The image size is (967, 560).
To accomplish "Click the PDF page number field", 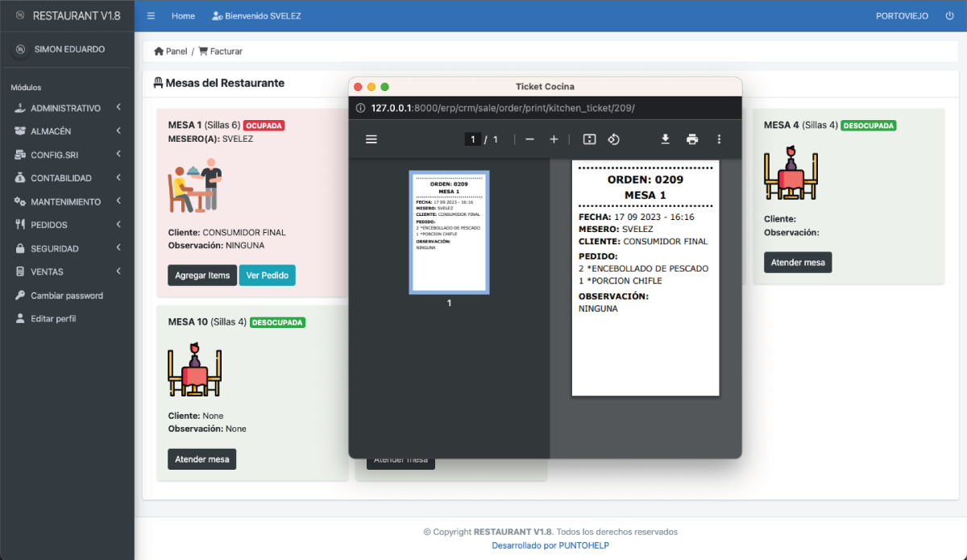I will point(472,139).
